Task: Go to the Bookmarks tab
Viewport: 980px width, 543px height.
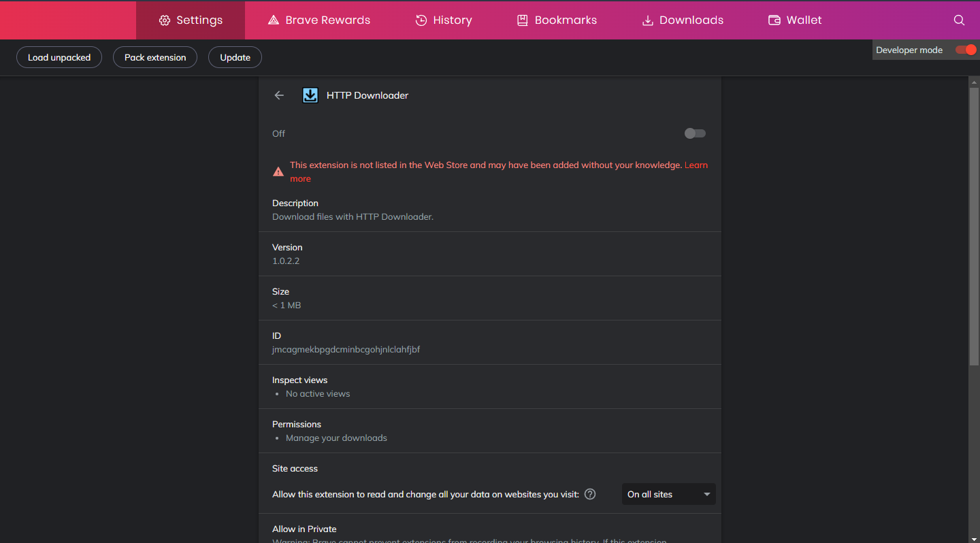Action: [x=557, y=20]
